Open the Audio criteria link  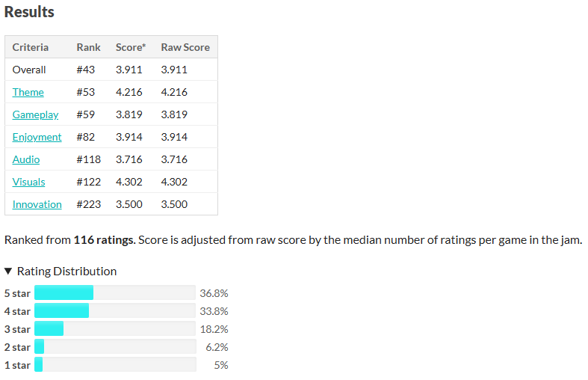(x=26, y=159)
